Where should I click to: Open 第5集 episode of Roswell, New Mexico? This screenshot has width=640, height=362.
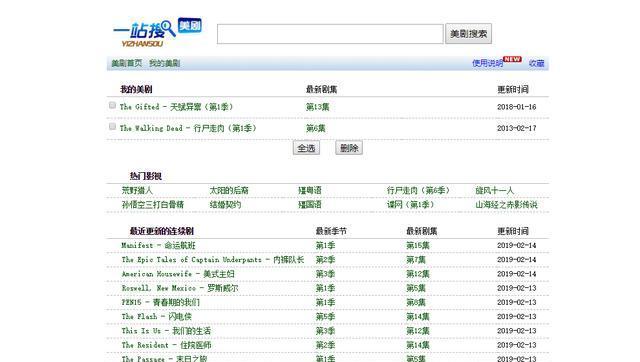[x=416, y=289]
